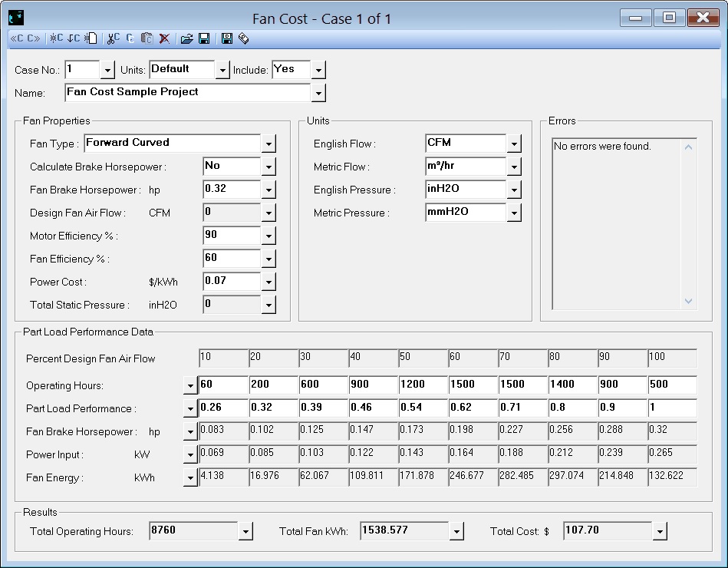Click Operating Hours field with 1400

pyautogui.click(x=573, y=385)
